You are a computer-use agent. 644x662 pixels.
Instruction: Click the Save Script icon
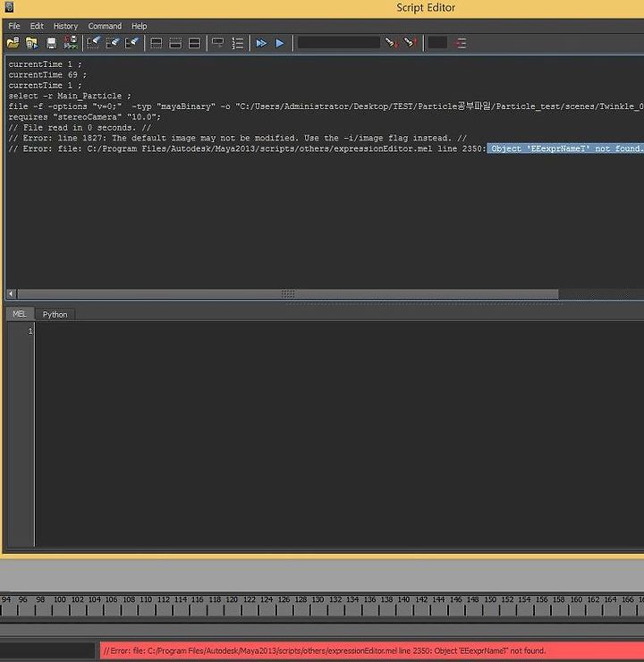(x=51, y=43)
